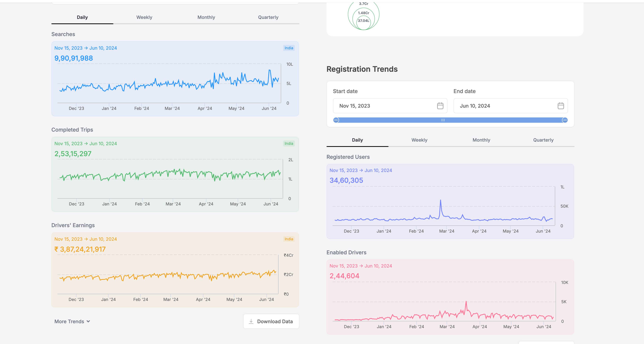Click the End date input field
Viewport: 644px width, 344px height.
point(505,106)
